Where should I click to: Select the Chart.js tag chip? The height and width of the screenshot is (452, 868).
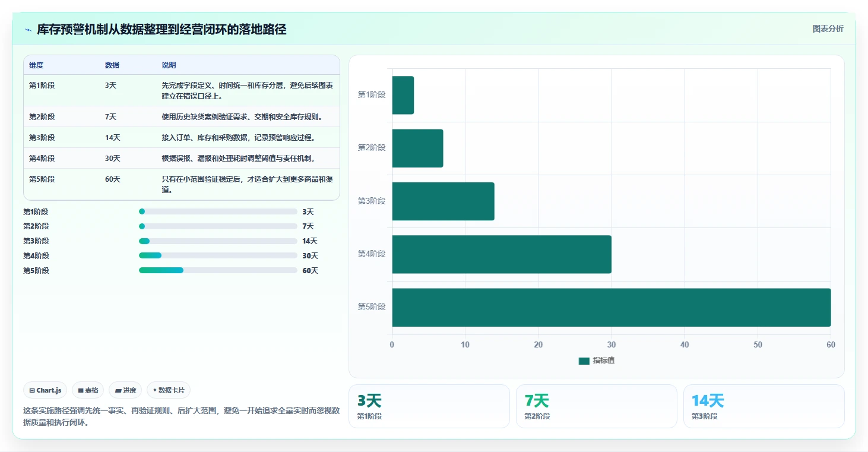tap(46, 390)
